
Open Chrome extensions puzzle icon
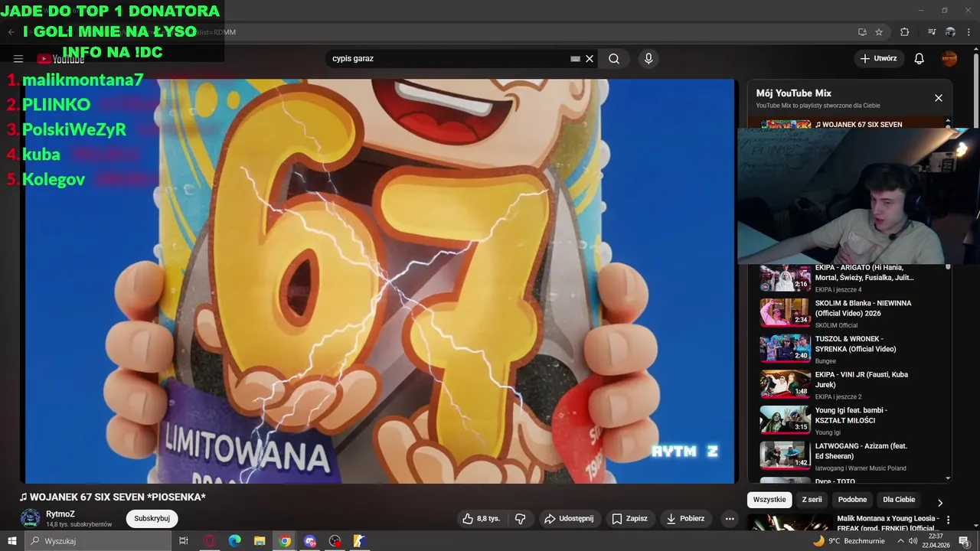click(904, 32)
